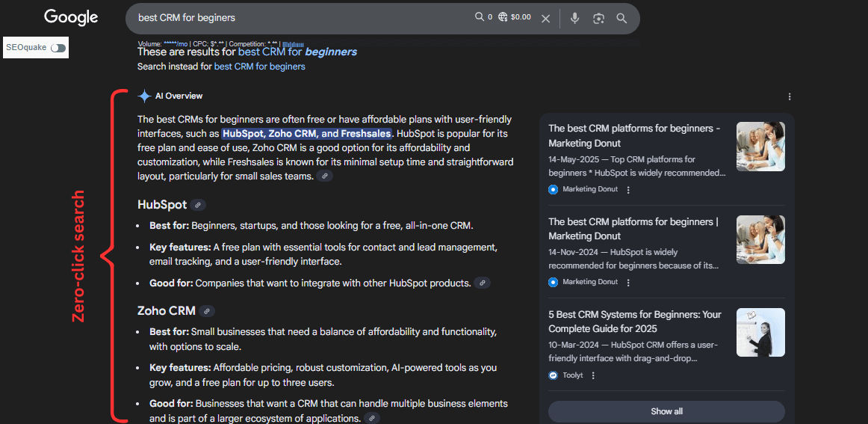
Task: Click thumbnail of 14-Nov-2024 Marketing Donut card
Action: click(x=760, y=239)
